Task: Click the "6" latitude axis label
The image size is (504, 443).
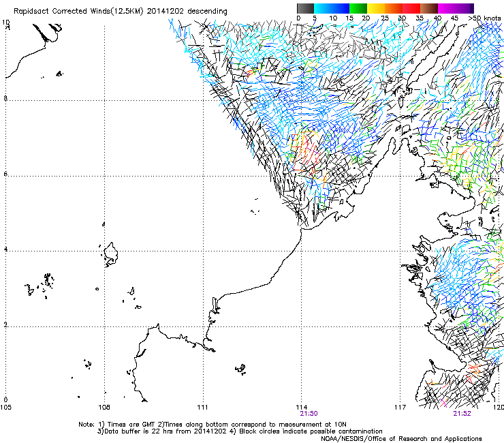Action: pos(5,174)
